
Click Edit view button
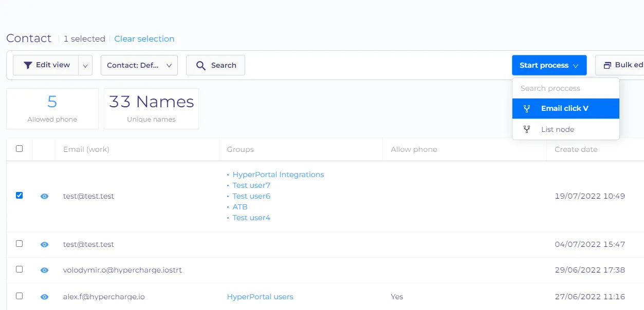coord(46,65)
